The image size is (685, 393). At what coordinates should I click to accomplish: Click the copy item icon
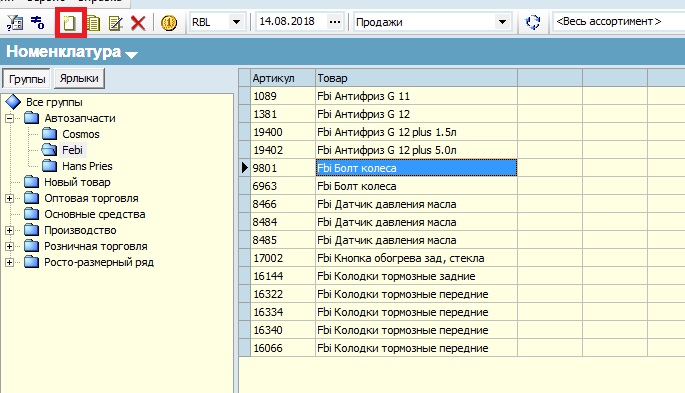pos(93,23)
